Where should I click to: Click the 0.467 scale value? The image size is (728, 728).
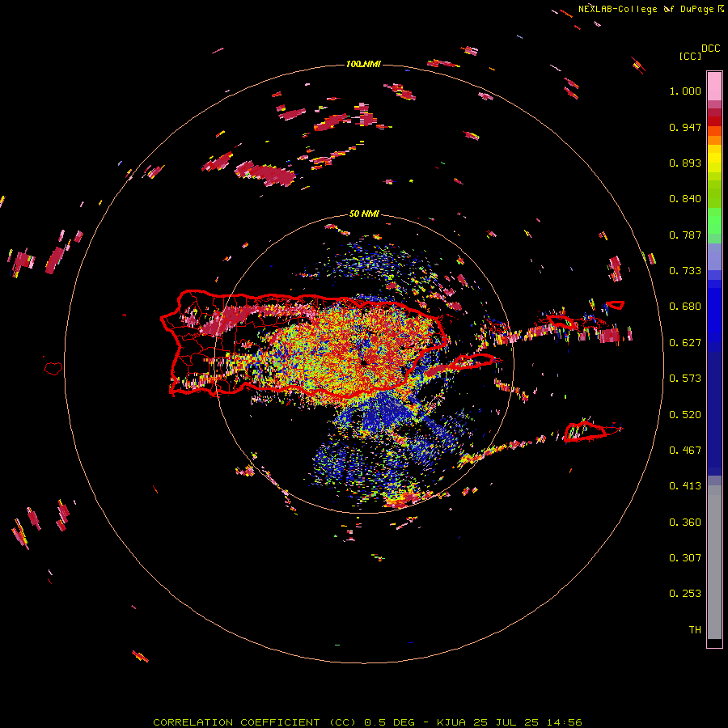tap(685, 451)
